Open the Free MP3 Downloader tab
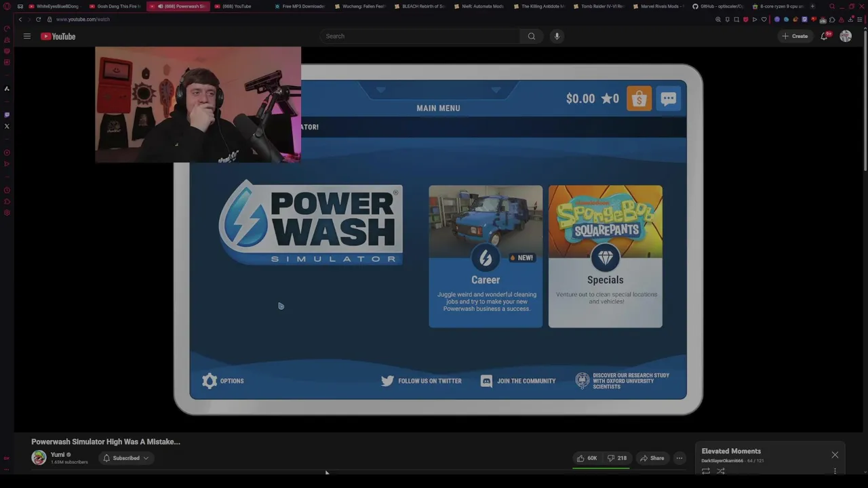This screenshot has height=488, width=868. (300, 6)
